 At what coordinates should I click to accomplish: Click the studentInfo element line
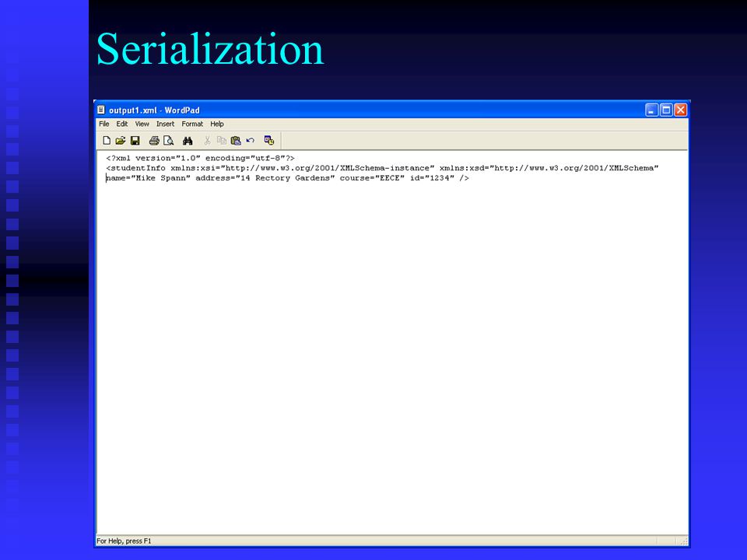(x=382, y=168)
